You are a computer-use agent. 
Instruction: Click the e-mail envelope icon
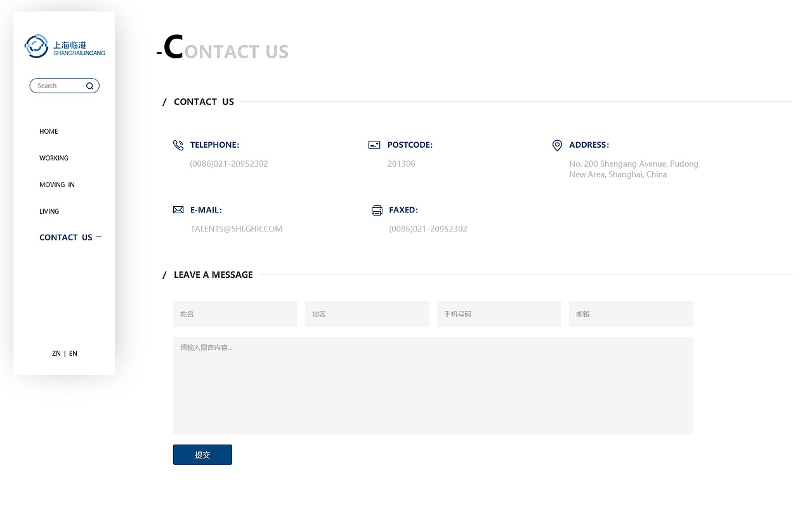tap(178, 210)
